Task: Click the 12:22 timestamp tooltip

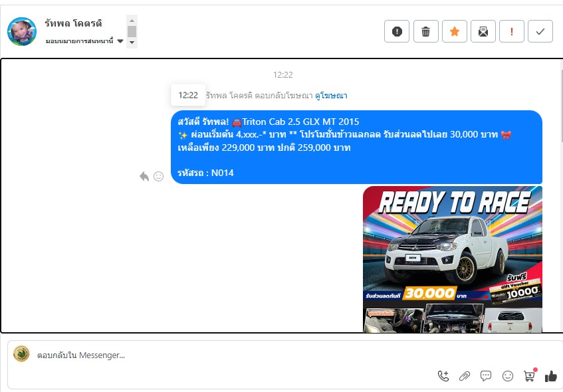Action: click(188, 95)
